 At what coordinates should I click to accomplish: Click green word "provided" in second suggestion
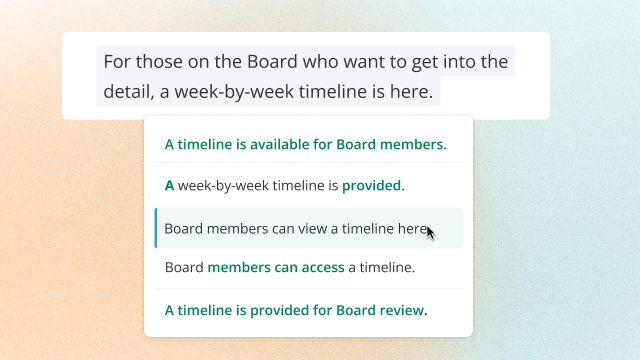click(x=371, y=186)
